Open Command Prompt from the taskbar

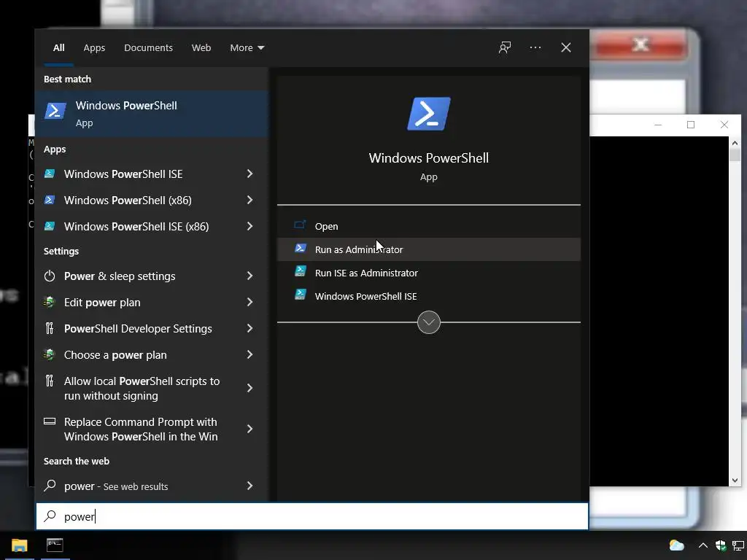[55, 545]
